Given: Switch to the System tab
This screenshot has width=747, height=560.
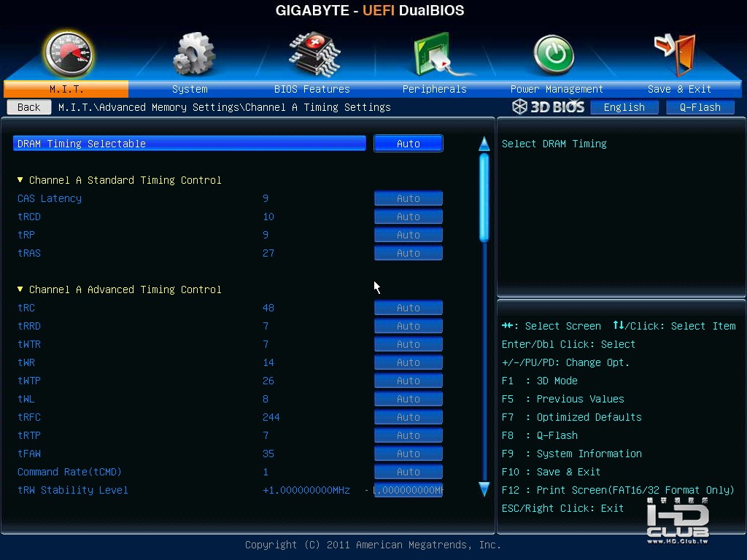Looking at the screenshot, I should pos(190,89).
